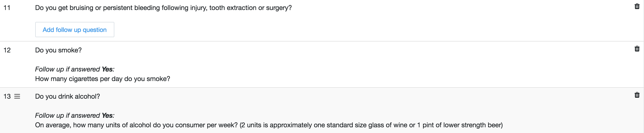The image size is (644, 133).
Task: Select the 'Do you drink alcohol?' question text
Action: pyautogui.click(x=67, y=97)
